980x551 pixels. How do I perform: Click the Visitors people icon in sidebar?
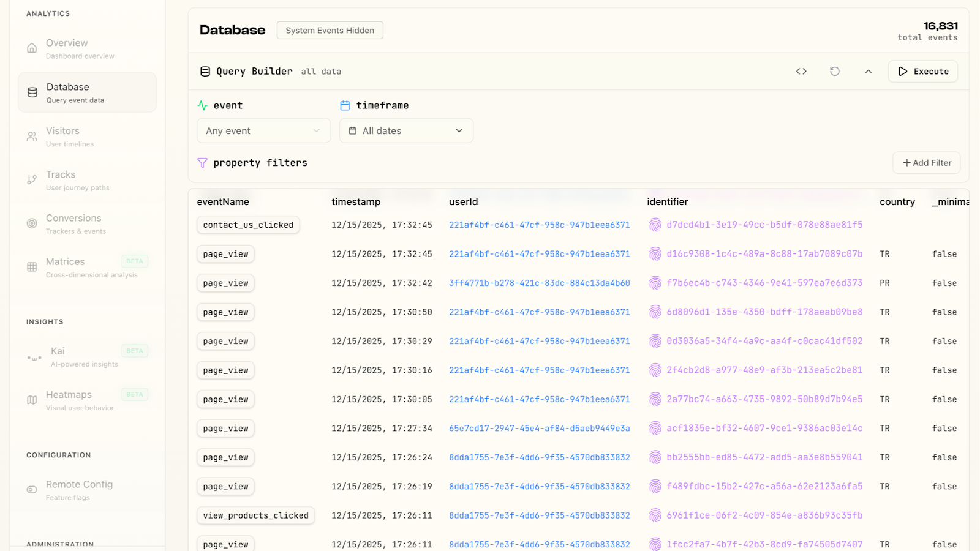click(x=32, y=137)
